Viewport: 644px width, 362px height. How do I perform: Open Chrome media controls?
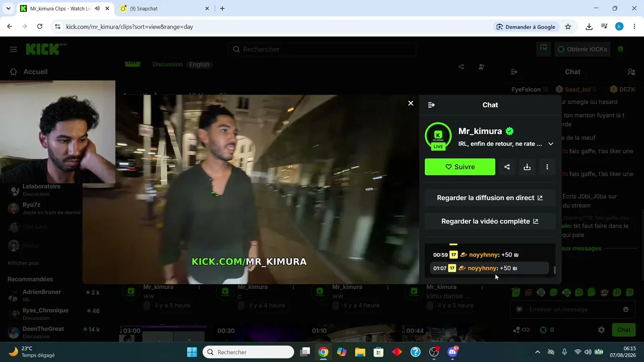pos(604,27)
